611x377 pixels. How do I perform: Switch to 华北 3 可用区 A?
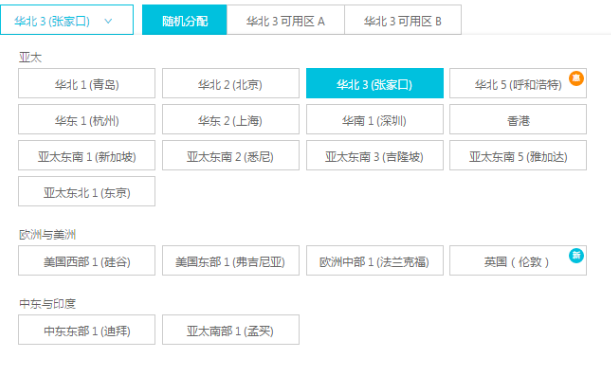(286, 20)
